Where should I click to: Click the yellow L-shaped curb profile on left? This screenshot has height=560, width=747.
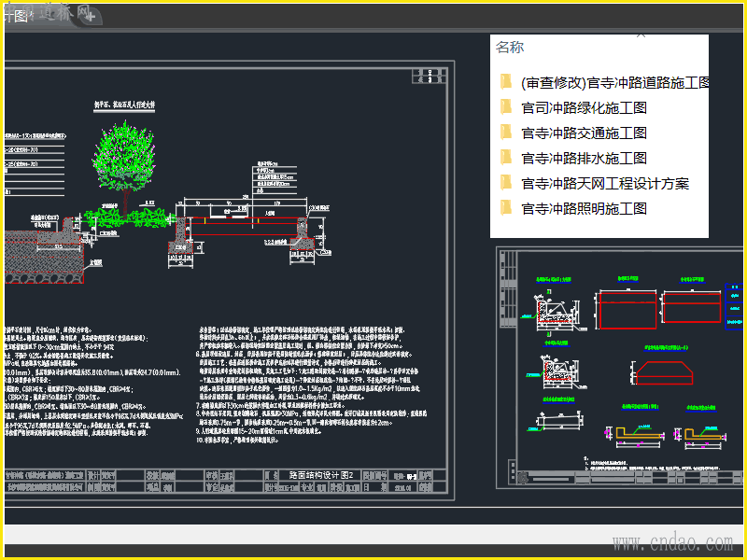pos(640,432)
